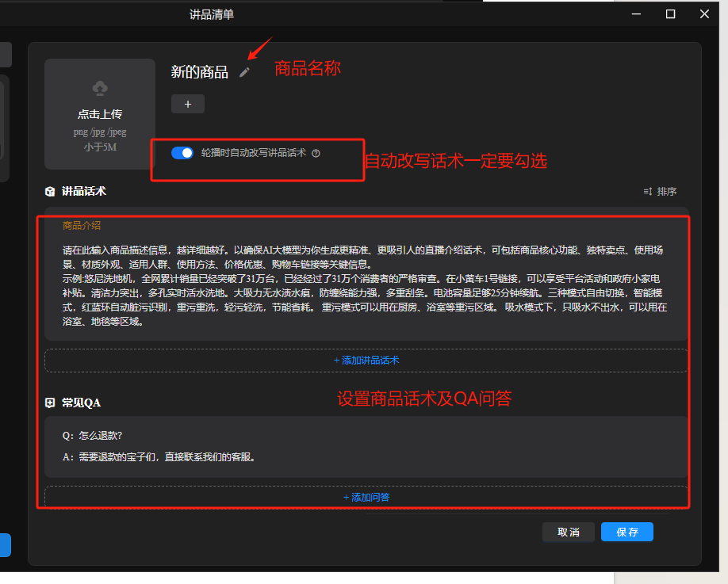Screen dimensions: 728x584
Task: Disable the 轮播时自动改写讲品话术 switch
Action: (x=182, y=153)
